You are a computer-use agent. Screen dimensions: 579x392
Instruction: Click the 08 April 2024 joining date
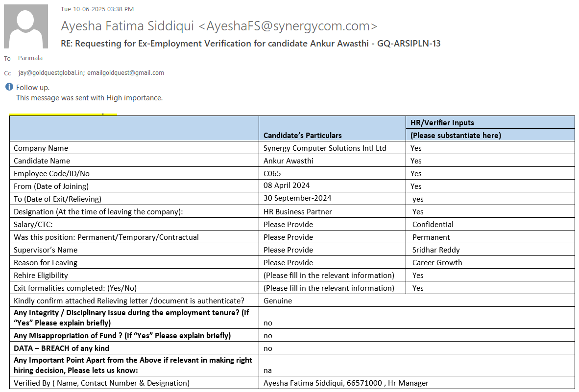click(287, 185)
